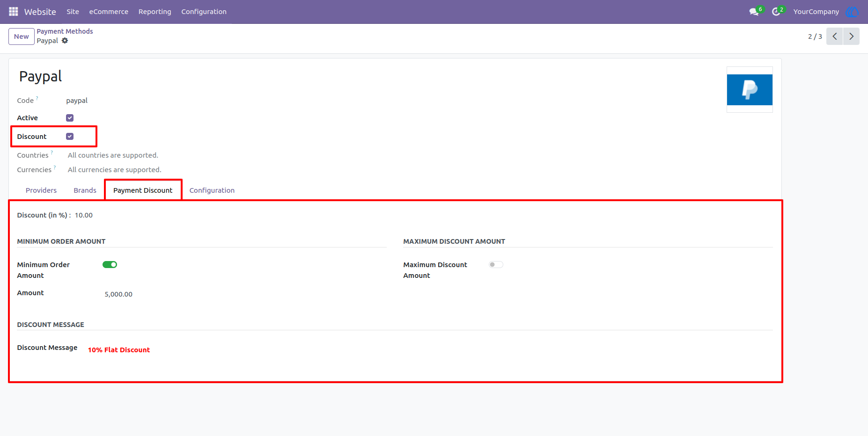Open the gear actions menu beside Paypal
The width and height of the screenshot is (868, 436).
(65, 41)
